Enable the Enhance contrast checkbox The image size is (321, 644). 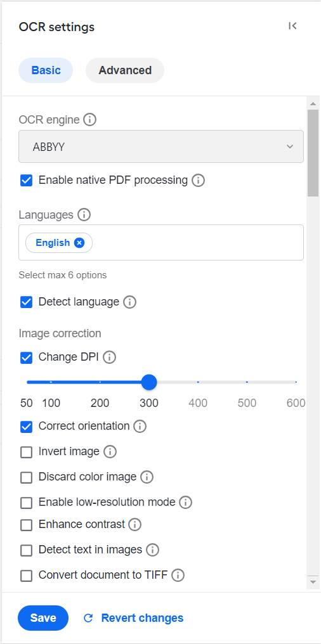[26, 525]
